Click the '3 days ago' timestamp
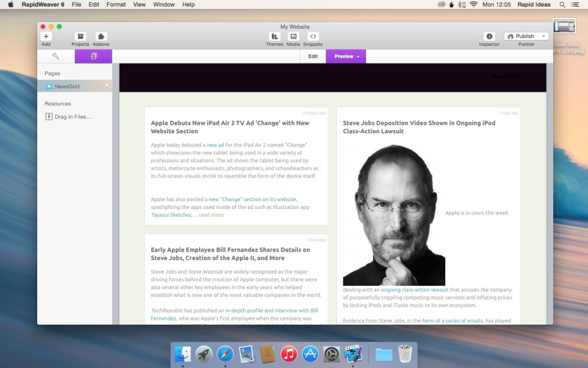Image resolution: width=588 pixels, height=368 pixels. pyautogui.click(x=316, y=240)
